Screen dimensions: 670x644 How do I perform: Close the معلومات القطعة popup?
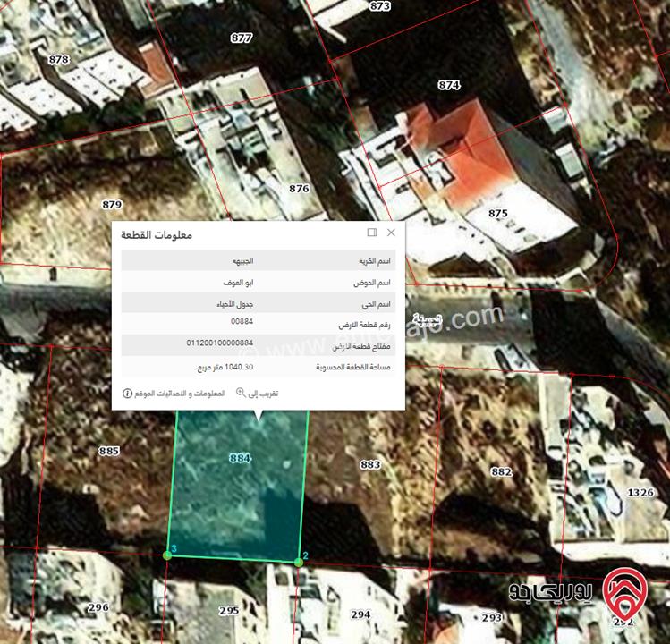[391, 233]
